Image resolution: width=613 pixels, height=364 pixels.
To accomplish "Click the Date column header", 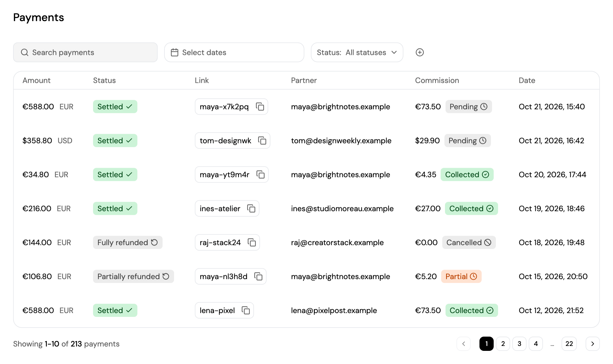I will pyautogui.click(x=527, y=80).
